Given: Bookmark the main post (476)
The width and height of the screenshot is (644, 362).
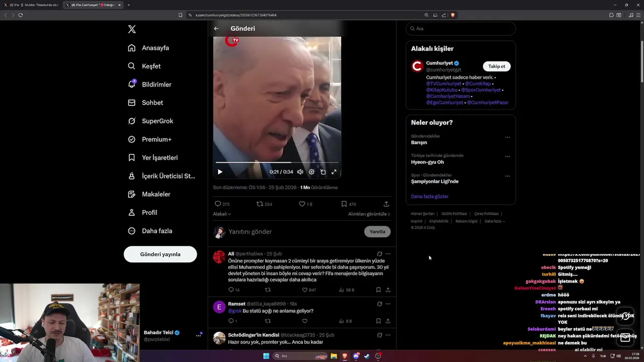Looking at the screenshot, I should point(344,204).
